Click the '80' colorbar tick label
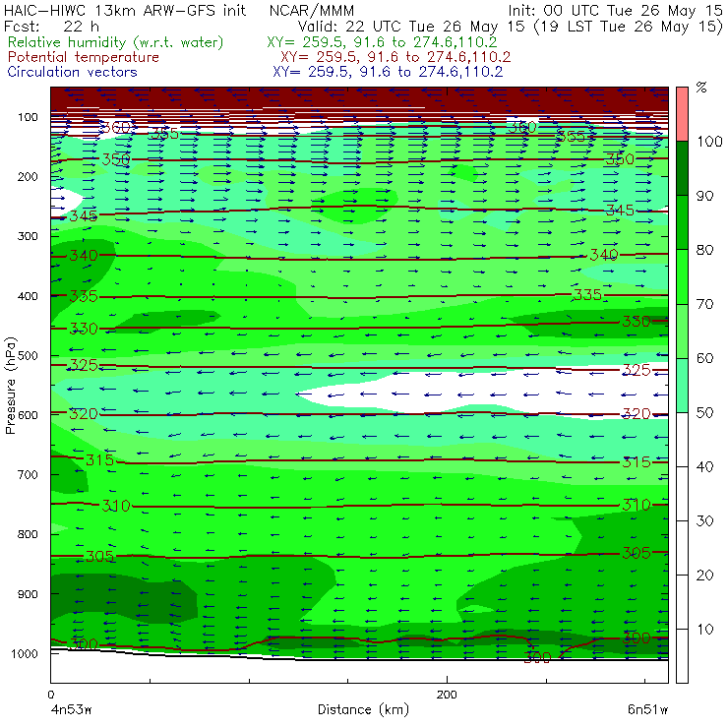 pyautogui.click(x=704, y=250)
